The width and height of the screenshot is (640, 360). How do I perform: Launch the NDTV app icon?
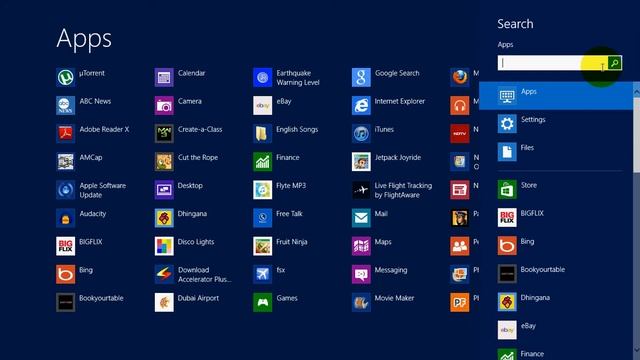click(460, 133)
